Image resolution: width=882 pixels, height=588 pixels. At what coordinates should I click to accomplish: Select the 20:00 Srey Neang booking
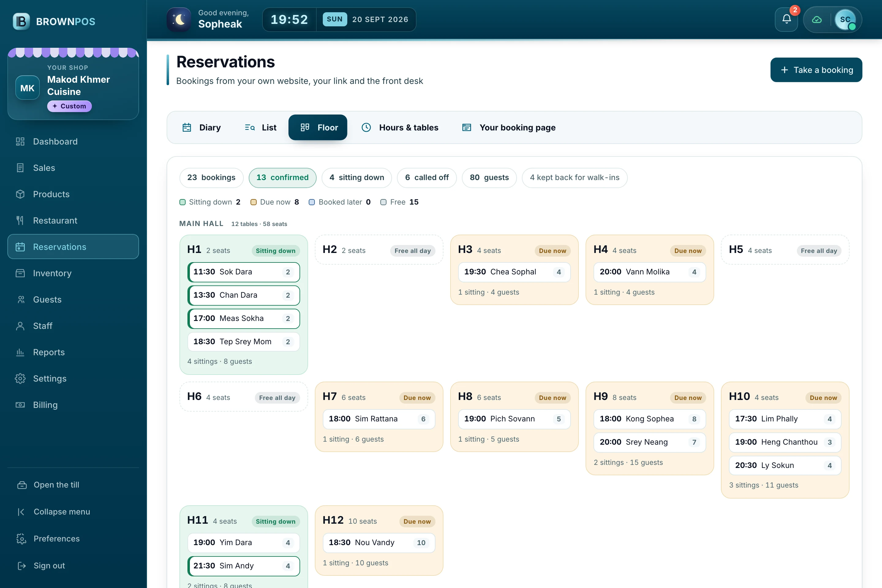click(650, 442)
